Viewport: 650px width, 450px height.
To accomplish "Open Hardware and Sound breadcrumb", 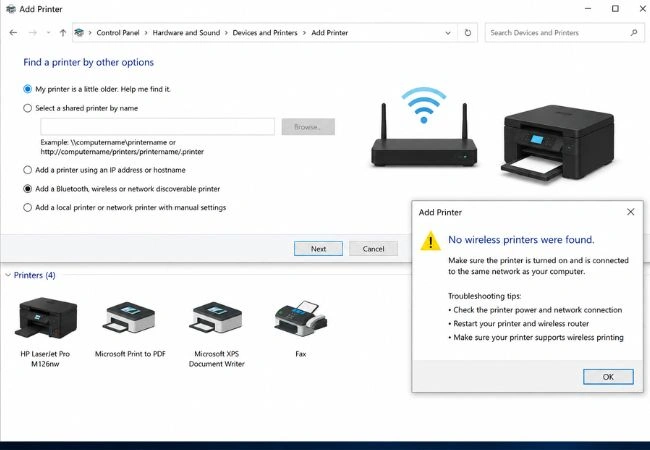I will [186, 33].
